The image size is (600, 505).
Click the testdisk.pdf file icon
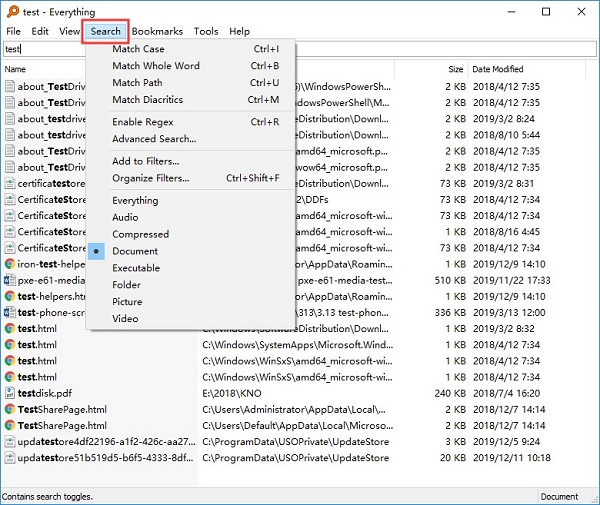point(10,393)
